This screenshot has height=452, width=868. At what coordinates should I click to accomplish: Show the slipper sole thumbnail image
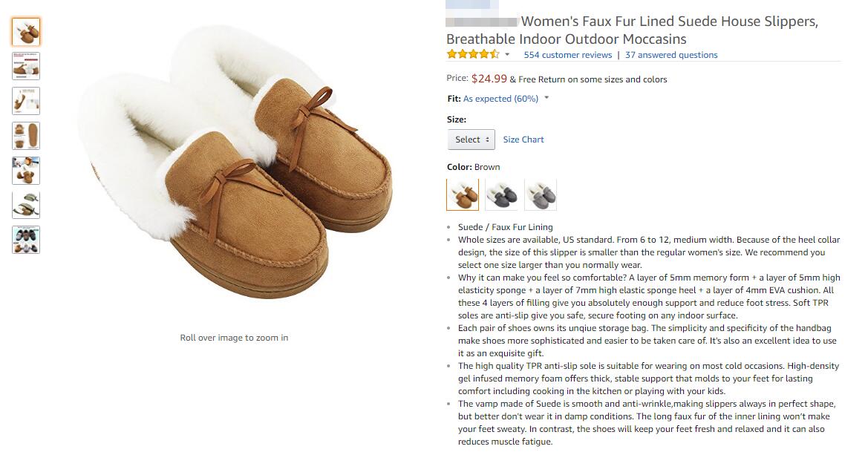(x=26, y=136)
